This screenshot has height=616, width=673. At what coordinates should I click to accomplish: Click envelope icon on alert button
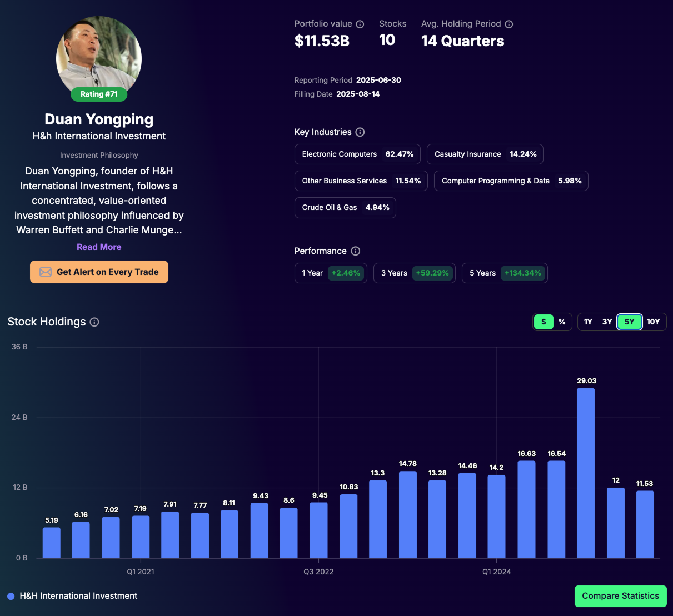[46, 272]
